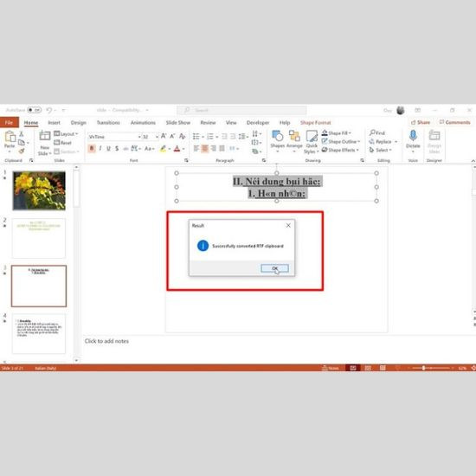The height and width of the screenshot is (476, 476).
Task: Switch to the Animations tab
Action: [x=143, y=123]
